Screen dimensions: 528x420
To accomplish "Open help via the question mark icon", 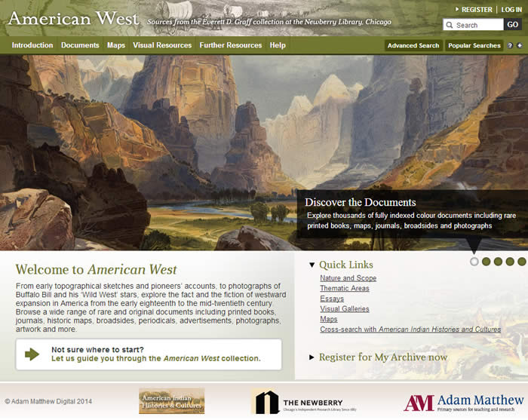I will pyautogui.click(x=510, y=45).
